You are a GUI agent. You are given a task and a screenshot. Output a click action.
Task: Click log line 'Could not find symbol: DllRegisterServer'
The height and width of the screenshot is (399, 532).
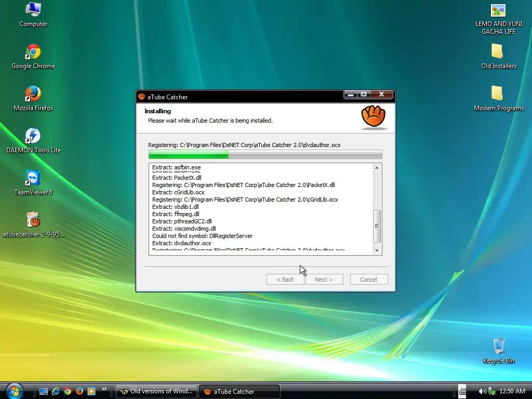(x=203, y=236)
